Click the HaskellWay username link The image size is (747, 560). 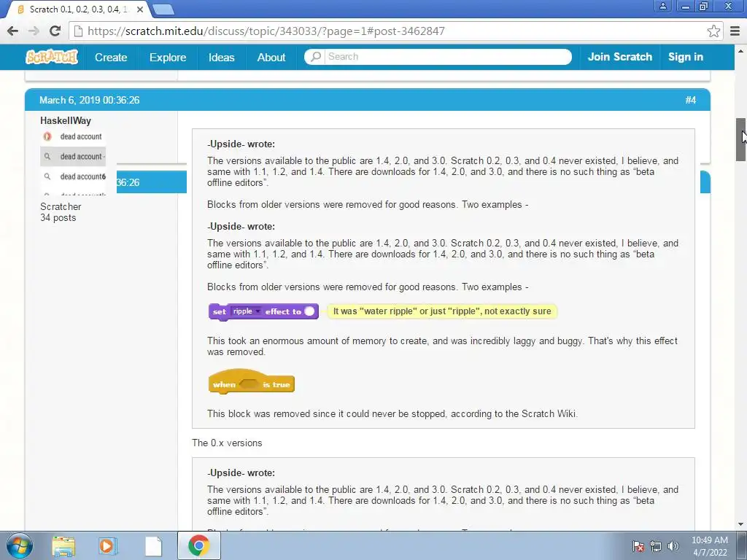65,120
